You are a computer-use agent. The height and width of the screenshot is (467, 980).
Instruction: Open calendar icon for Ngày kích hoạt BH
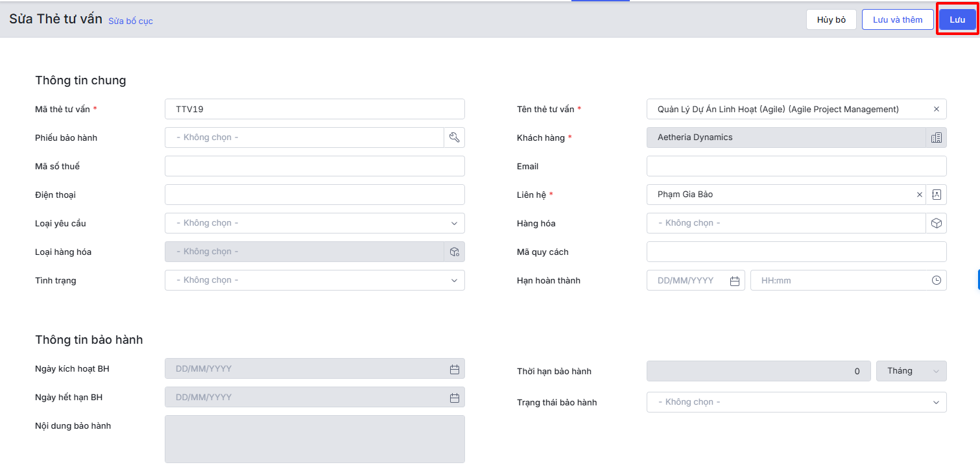tap(454, 369)
